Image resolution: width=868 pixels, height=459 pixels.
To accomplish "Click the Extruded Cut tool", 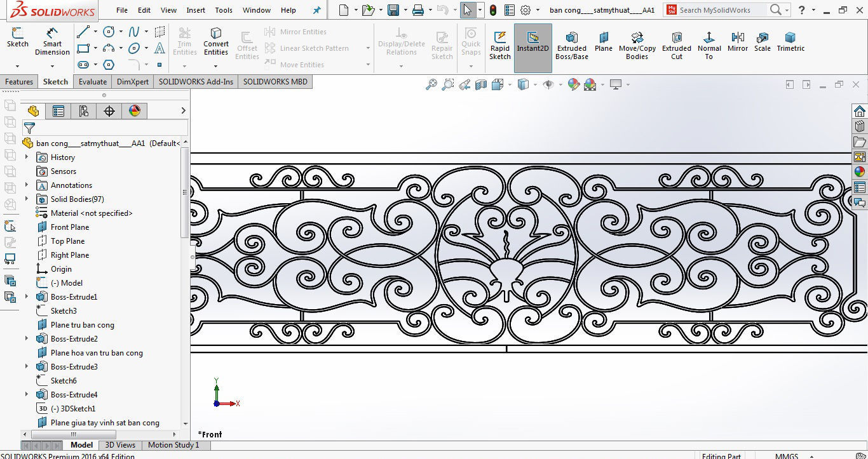I will pos(677,44).
